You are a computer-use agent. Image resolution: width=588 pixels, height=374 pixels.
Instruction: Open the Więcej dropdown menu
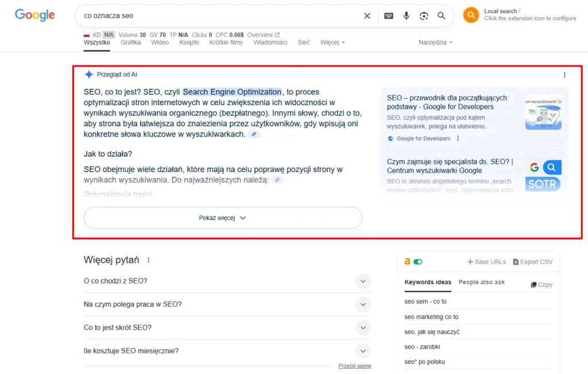332,42
